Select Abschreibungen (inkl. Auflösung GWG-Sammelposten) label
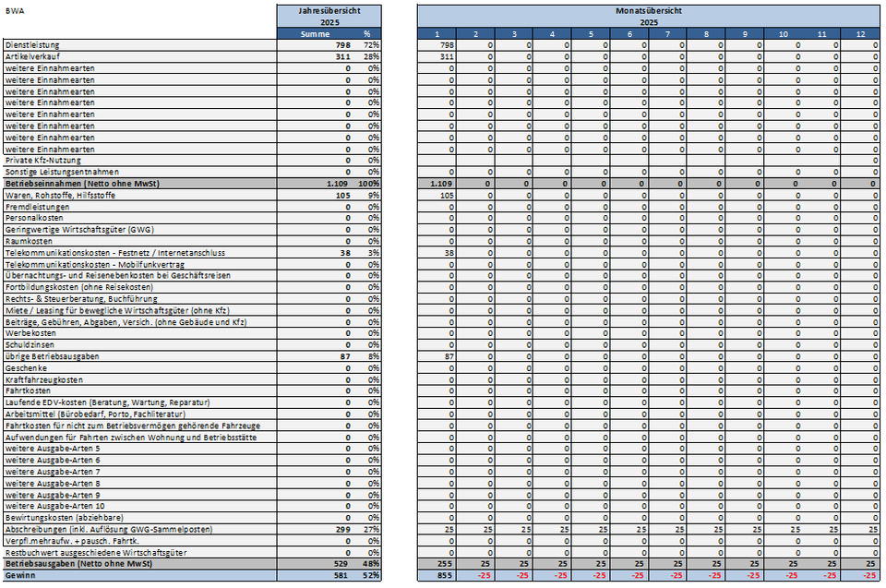 pos(109,530)
